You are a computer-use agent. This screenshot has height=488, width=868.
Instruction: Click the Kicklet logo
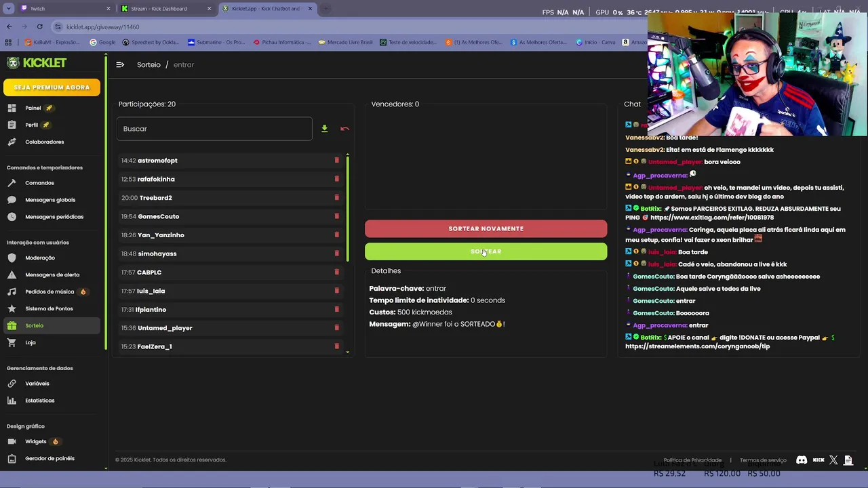click(37, 63)
